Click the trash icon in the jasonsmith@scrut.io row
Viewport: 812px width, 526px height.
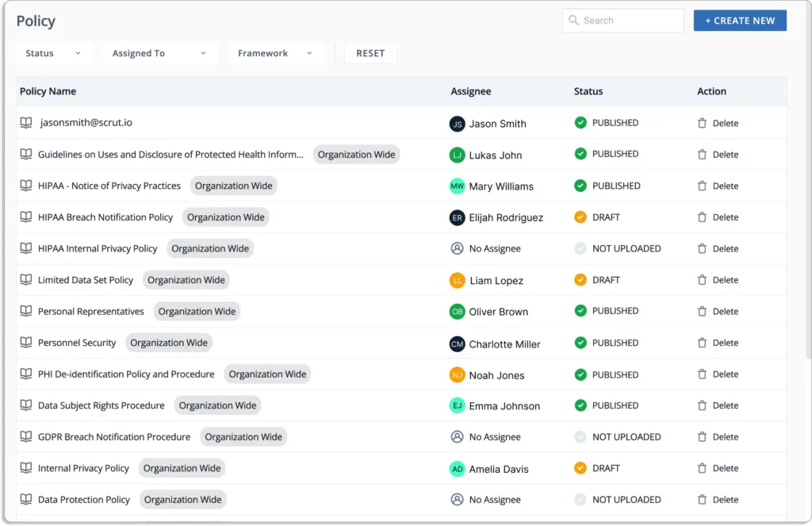702,123
